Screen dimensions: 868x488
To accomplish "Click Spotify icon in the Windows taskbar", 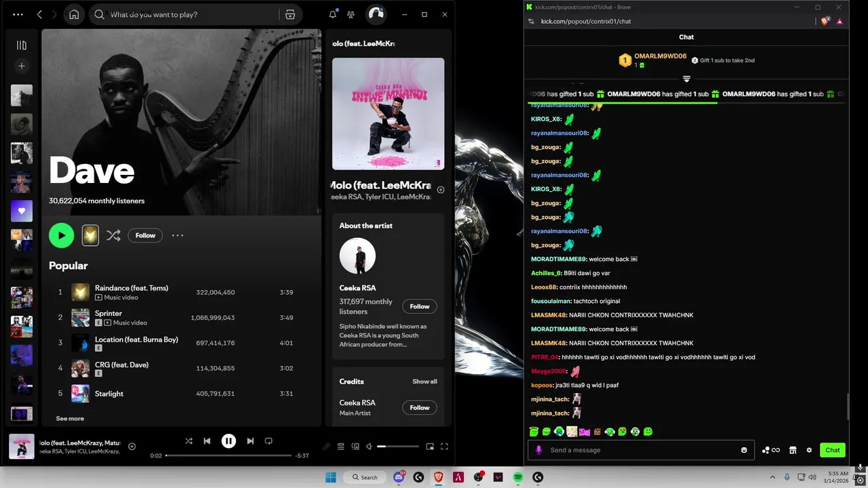I will (518, 477).
